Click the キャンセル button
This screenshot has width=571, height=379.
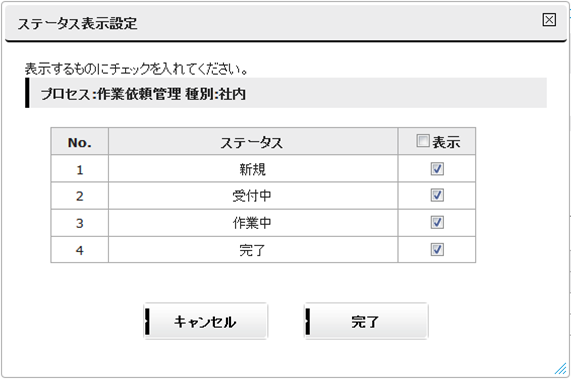(206, 321)
